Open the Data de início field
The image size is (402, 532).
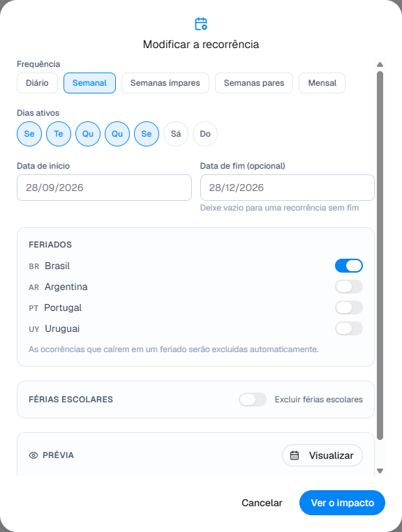click(104, 188)
